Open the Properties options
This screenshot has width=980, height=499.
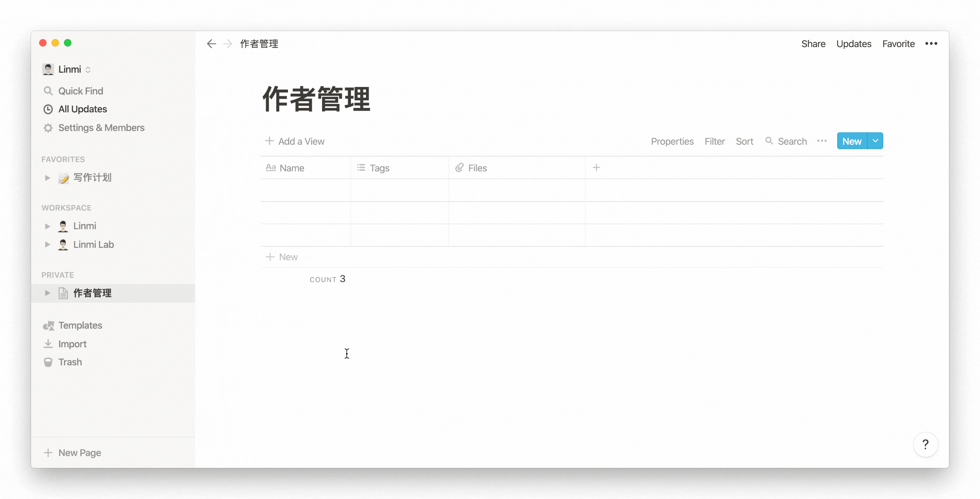coord(672,141)
